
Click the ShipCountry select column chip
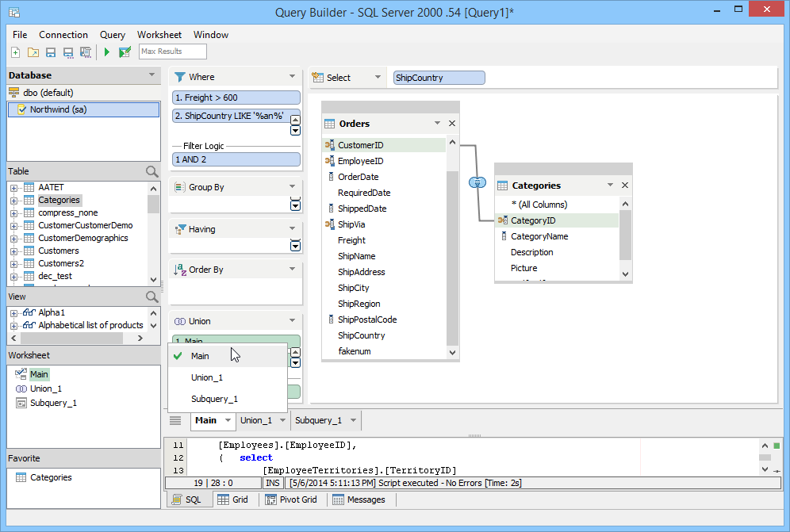pyautogui.click(x=439, y=78)
